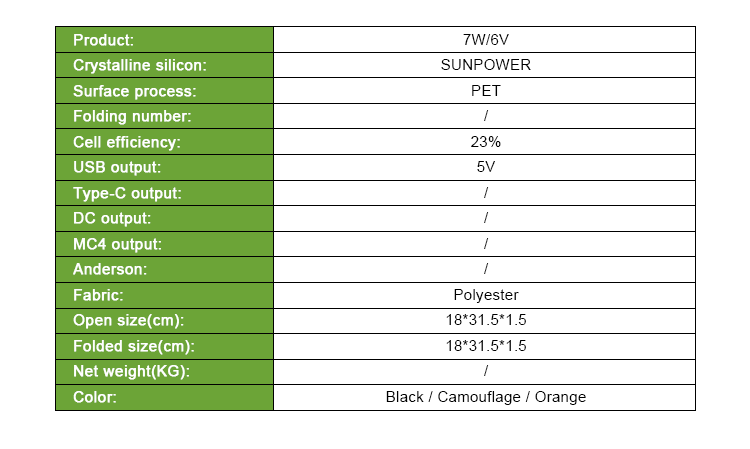Click the Crystalline silicon label
The height and width of the screenshot is (449, 750).
point(140,66)
